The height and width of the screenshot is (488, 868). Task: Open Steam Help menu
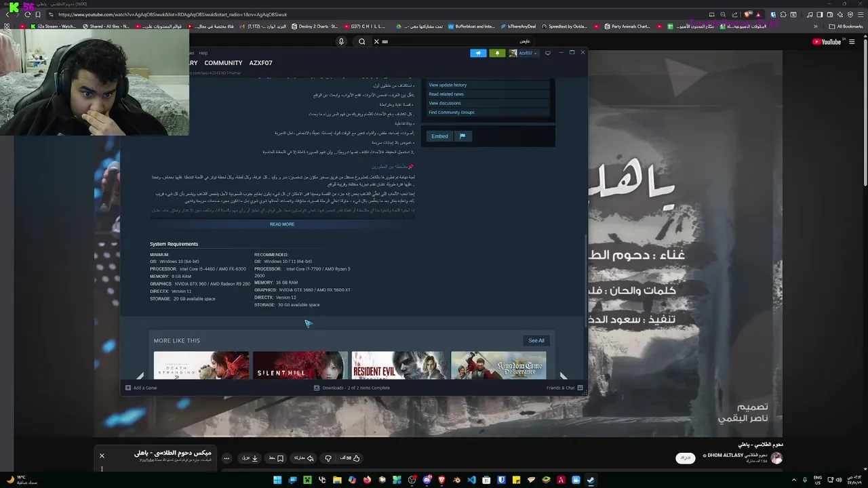click(x=203, y=53)
